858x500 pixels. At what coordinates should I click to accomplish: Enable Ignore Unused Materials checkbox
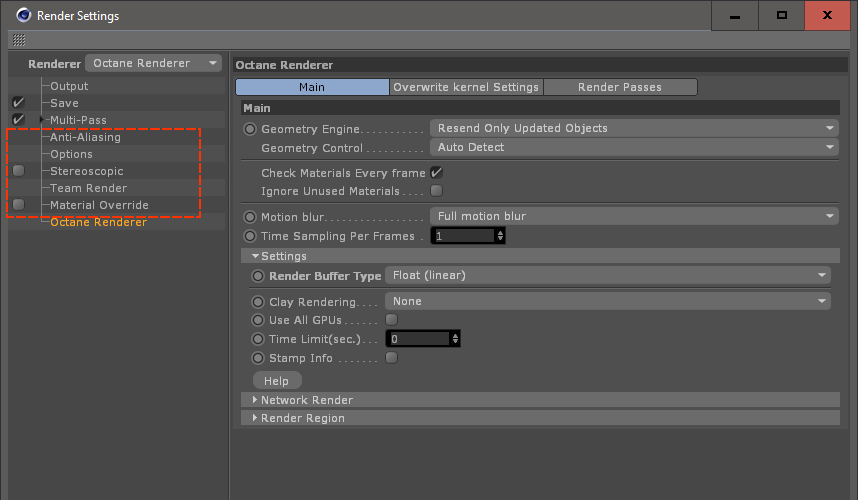pos(436,191)
